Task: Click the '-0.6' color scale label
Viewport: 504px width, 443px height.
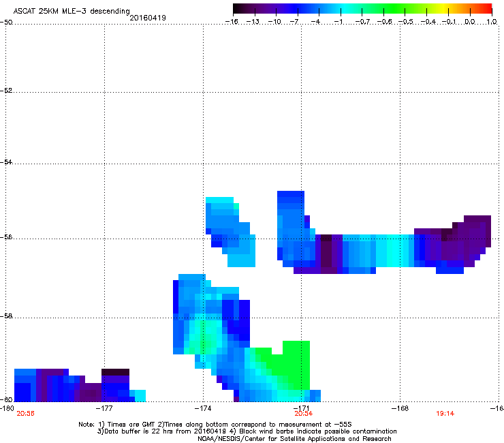Action: (x=384, y=22)
